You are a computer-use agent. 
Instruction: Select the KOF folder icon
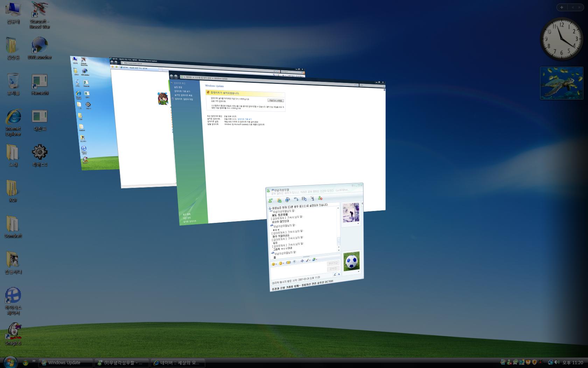point(13,191)
